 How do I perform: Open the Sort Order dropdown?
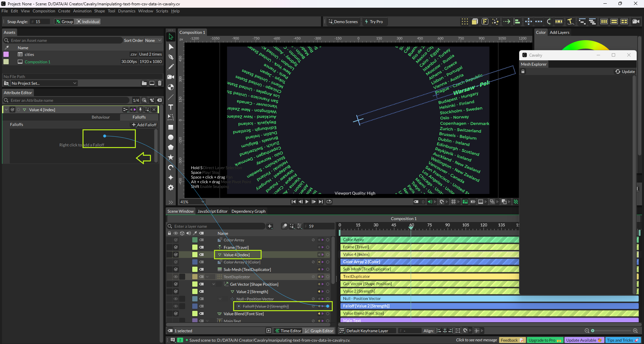153,41
